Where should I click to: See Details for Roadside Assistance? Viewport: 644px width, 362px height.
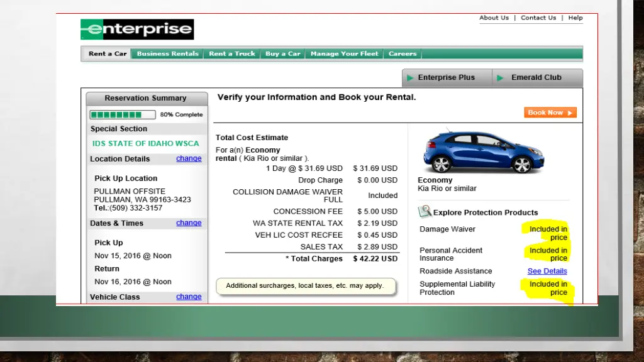click(547, 271)
